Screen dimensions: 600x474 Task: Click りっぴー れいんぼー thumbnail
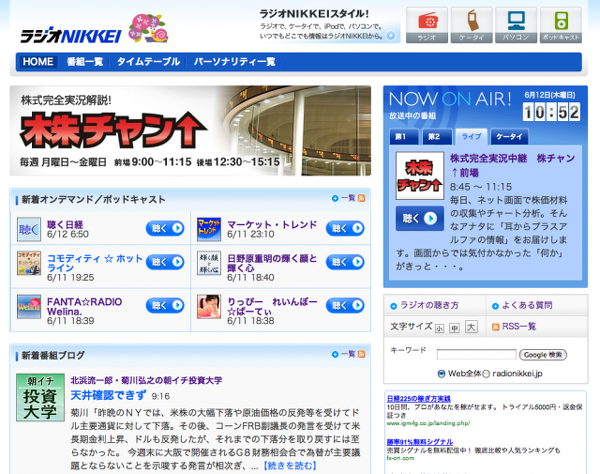(209, 306)
